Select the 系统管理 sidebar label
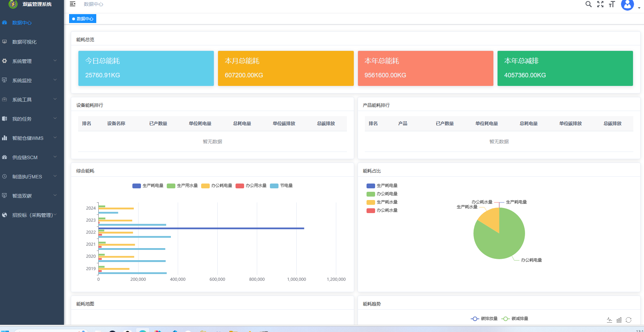The width and height of the screenshot is (644, 332). pos(22,61)
